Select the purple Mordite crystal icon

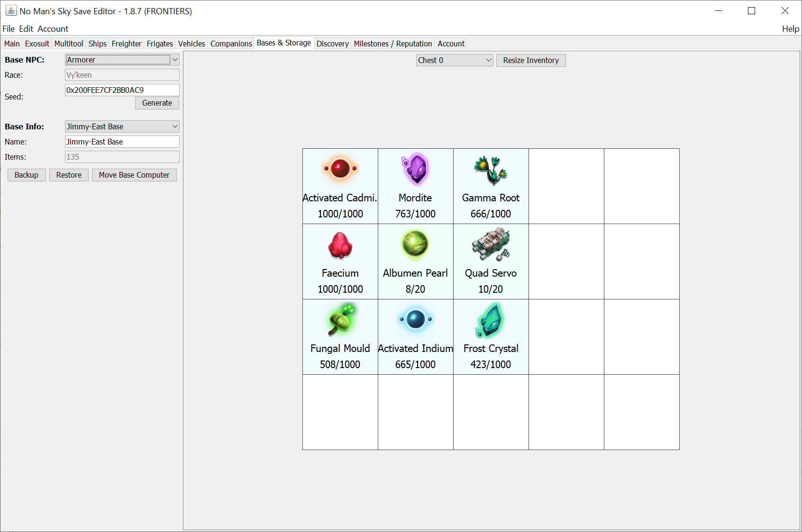pyautogui.click(x=415, y=169)
